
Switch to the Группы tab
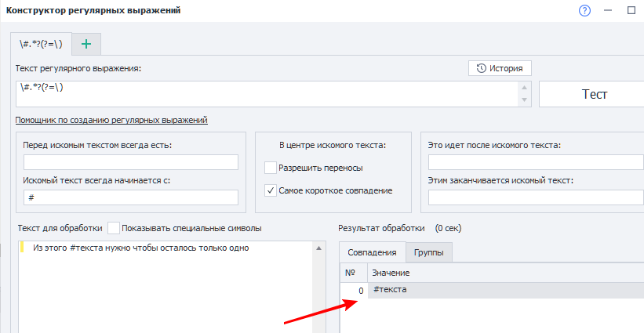pos(428,252)
